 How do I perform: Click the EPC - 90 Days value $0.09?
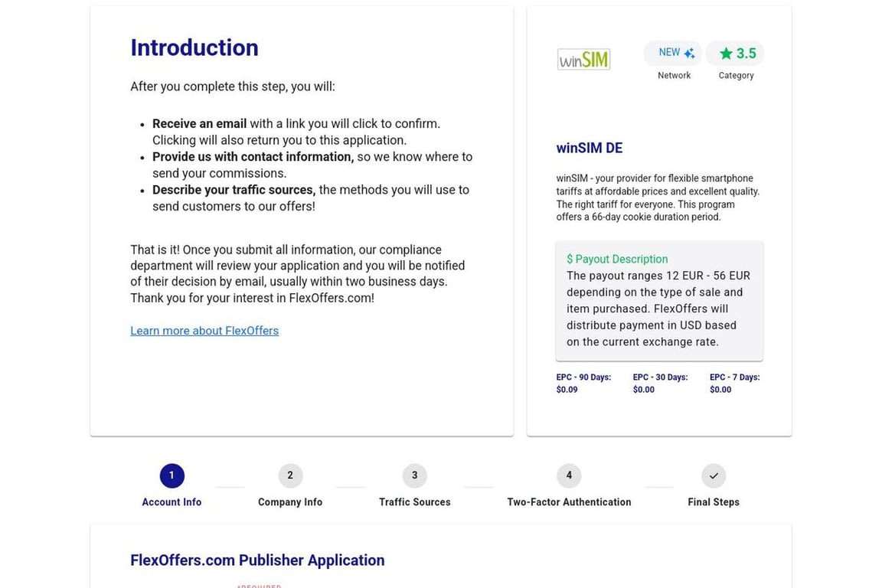click(x=567, y=390)
